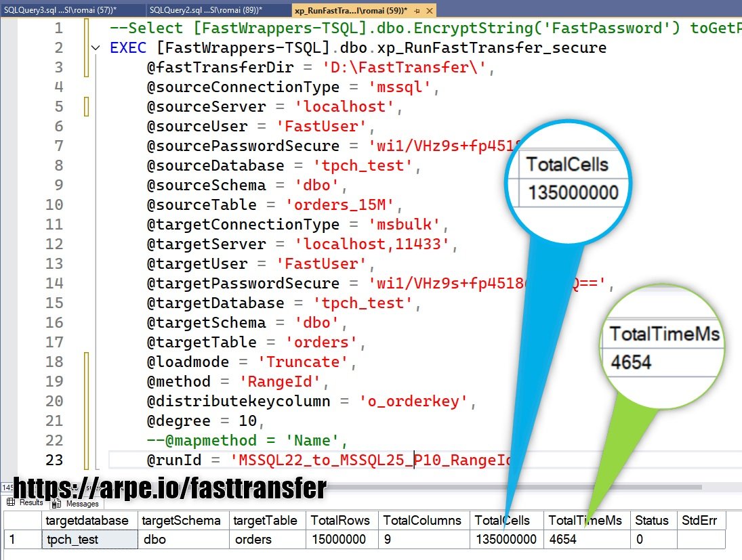This screenshot has height=560, width=742.
Task: Select the 15000000 TotalRows cell
Action: [x=342, y=539]
